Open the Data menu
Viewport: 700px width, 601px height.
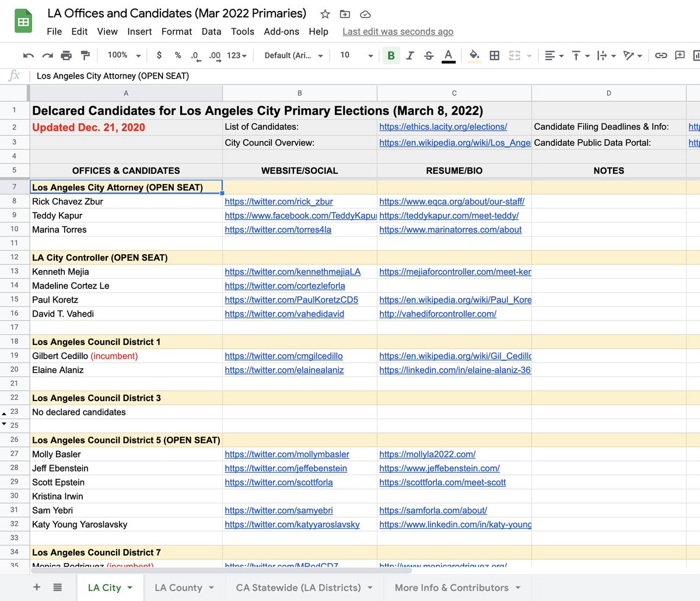[x=211, y=31]
